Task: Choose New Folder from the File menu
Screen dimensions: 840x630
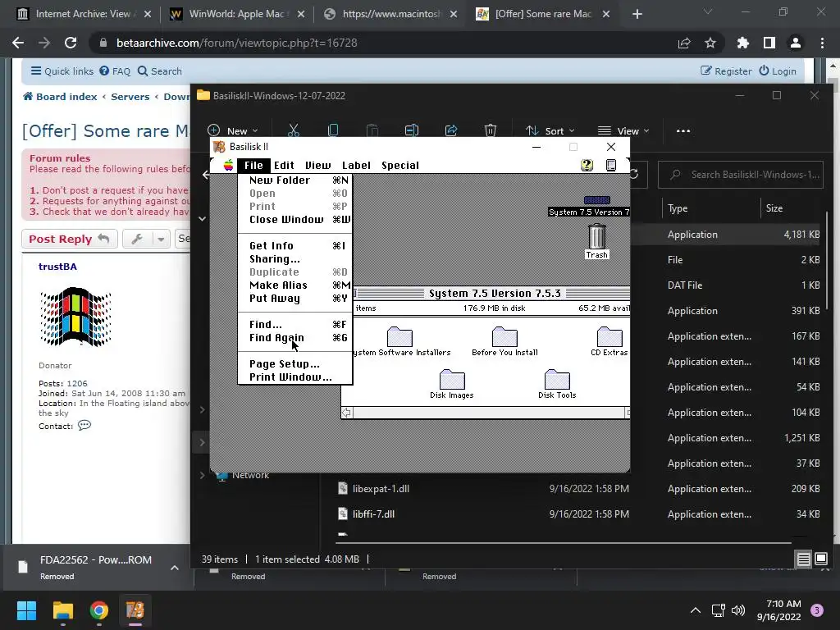Action: pyautogui.click(x=295, y=180)
